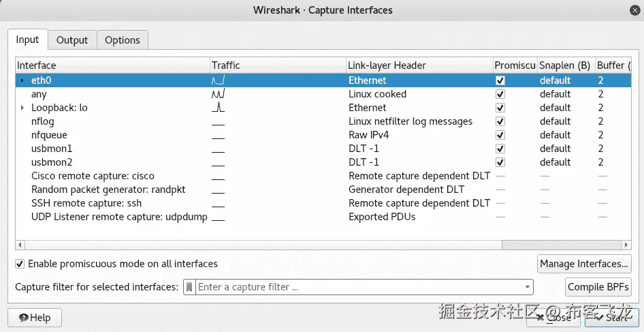Toggle promiscuous checkbox for eth0
This screenshot has height=332, width=644.
(x=500, y=80)
